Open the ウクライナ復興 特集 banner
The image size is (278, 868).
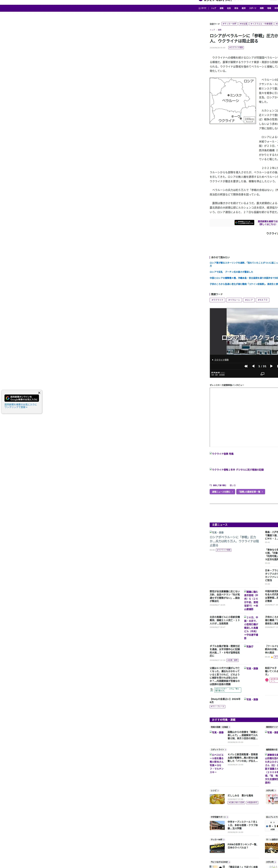(x=222, y=454)
